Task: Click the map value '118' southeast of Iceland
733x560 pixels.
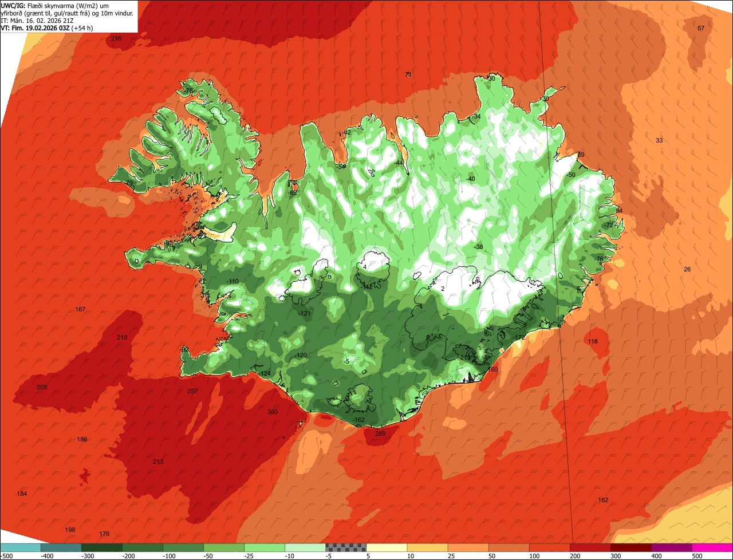Action: coord(593,342)
